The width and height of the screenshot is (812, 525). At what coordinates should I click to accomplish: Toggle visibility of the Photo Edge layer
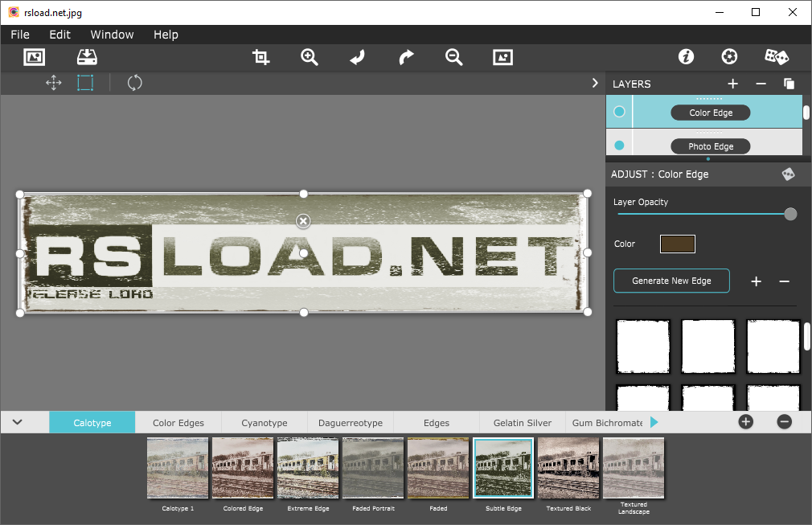pos(619,146)
